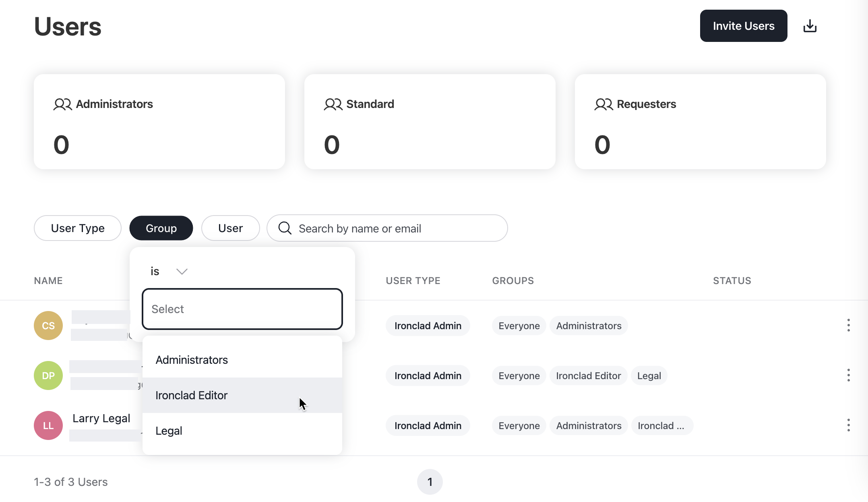The height and width of the screenshot is (502, 868).
Task: Click the USER TYPE column header
Action: coord(413,281)
